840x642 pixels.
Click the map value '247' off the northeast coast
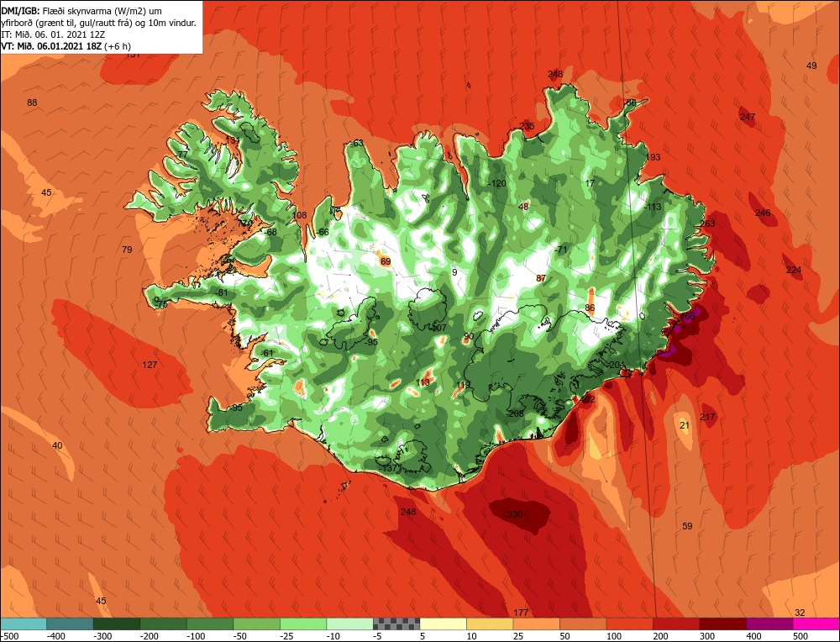pos(748,117)
